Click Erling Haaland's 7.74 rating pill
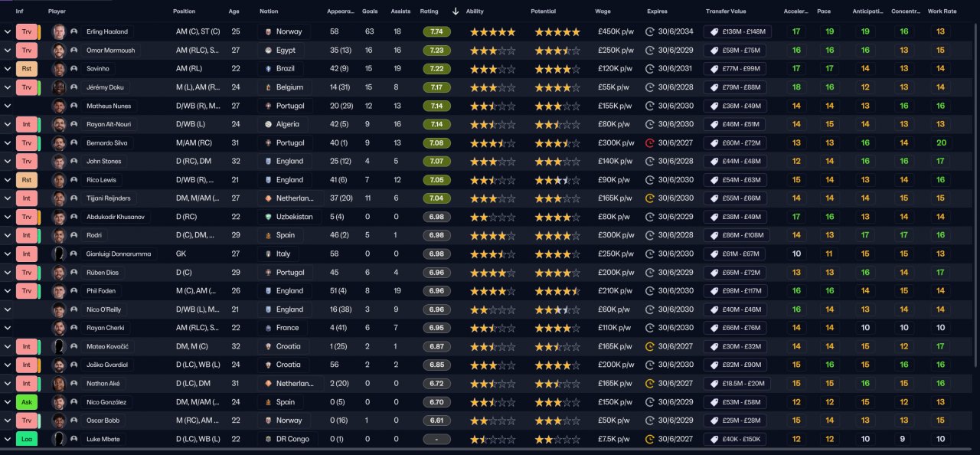 pos(436,32)
